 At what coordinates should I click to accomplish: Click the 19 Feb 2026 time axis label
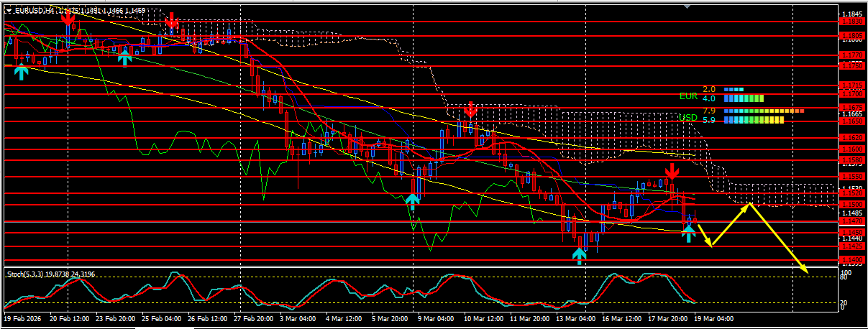[22, 317]
